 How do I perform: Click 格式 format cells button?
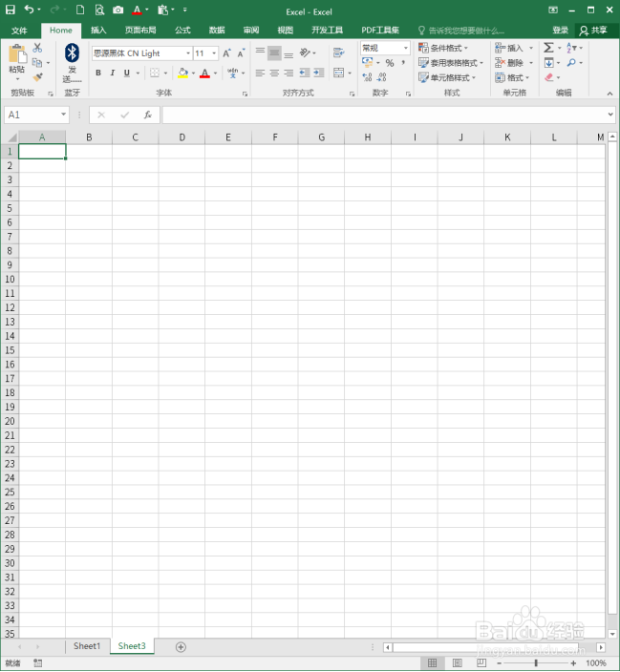click(512, 77)
